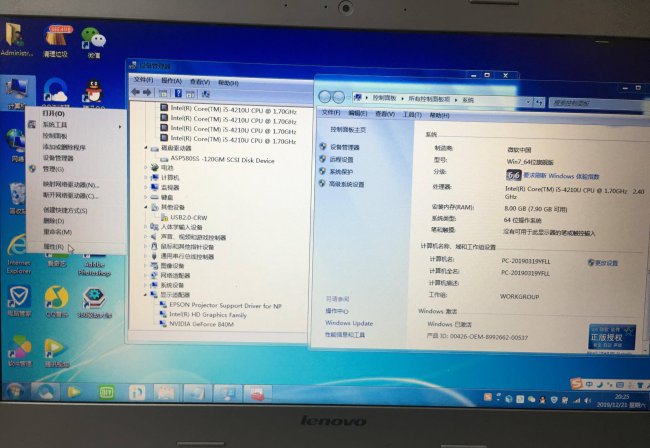Click the volume icon in system tray
This screenshot has width=650, height=448.
coord(587,400)
